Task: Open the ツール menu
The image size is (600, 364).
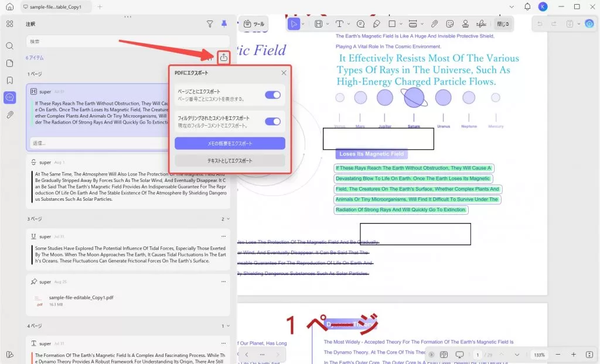Action: [254, 24]
